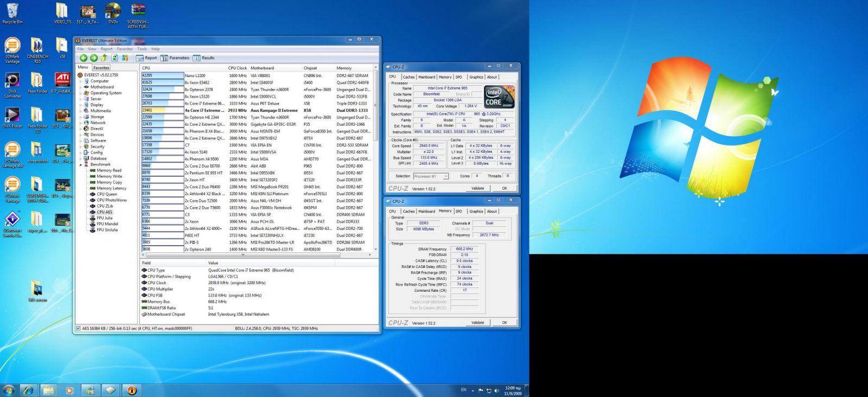Expand the Database tree node
This screenshot has width=868, height=397.
(x=80, y=159)
